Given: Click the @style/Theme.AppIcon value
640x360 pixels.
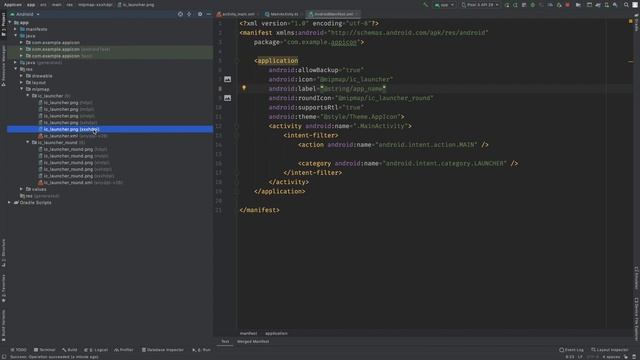Looking at the screenshot, I should (x=360, y=117).
